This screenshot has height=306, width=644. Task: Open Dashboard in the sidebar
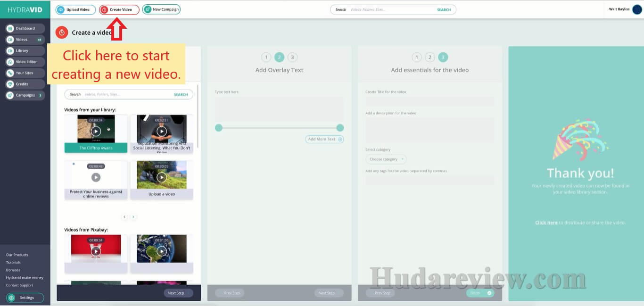point(25,28)
